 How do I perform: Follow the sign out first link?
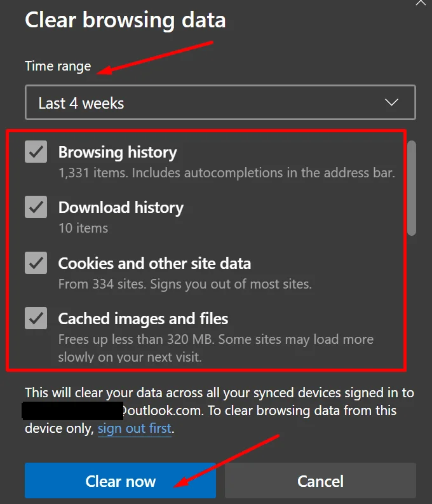pyautogui.click(x=135, y=428)
